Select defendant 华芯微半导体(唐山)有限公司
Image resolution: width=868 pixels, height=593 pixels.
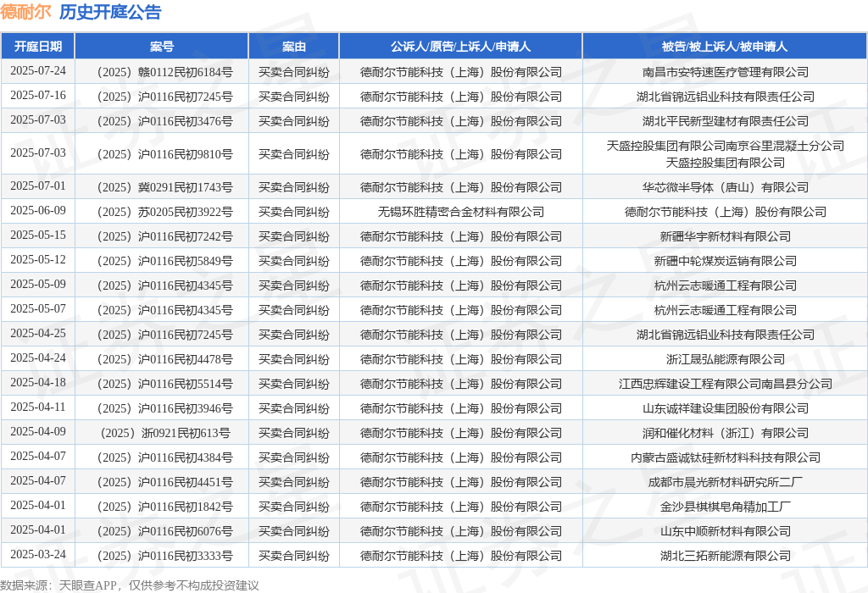(726, 187)
